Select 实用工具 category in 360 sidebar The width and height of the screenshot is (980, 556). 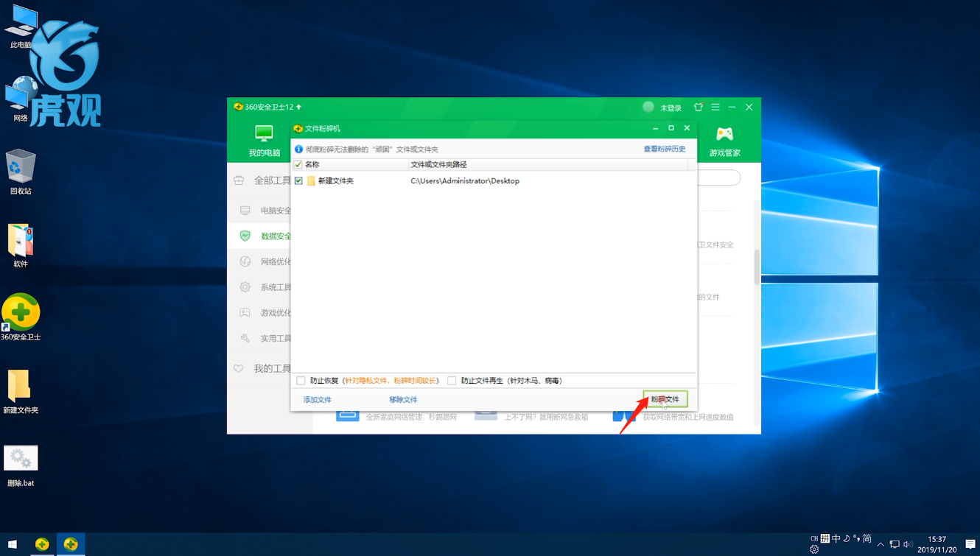[x=259, y=339]
